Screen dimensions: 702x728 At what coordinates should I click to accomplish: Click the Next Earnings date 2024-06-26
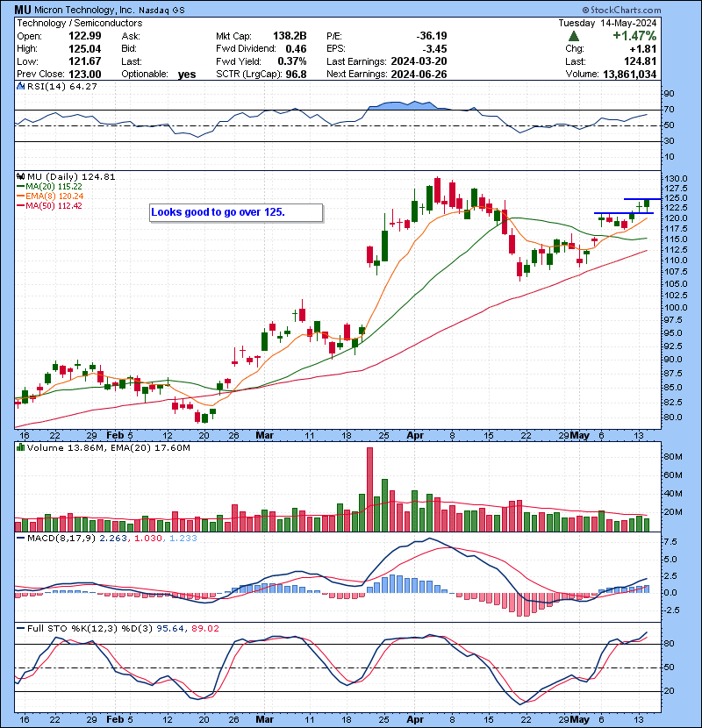[419, 74]
